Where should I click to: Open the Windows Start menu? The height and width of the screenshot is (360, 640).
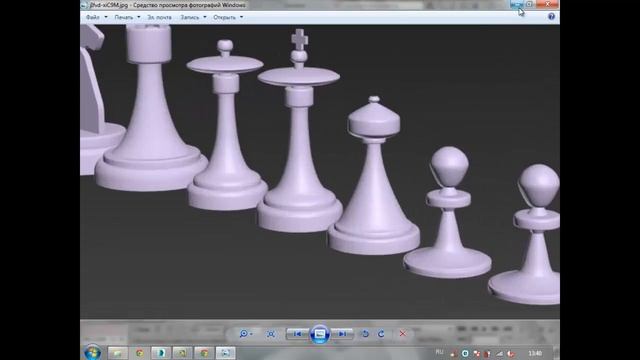coord(93,352)
